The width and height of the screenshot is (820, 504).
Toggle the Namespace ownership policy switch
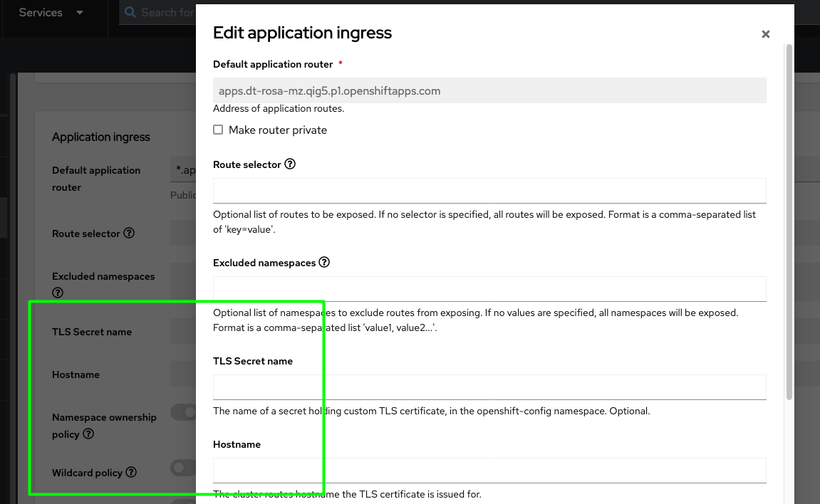tap(185, 411)
